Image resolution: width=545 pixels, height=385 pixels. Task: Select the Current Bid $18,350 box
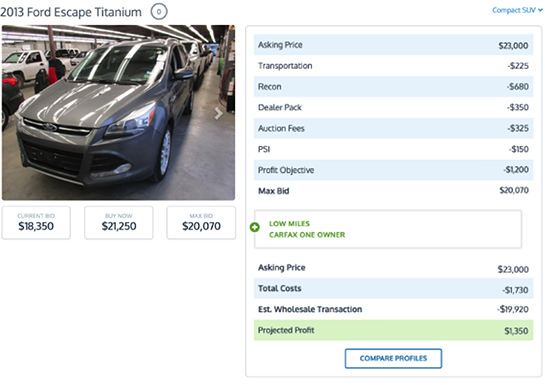click(36, 222)
